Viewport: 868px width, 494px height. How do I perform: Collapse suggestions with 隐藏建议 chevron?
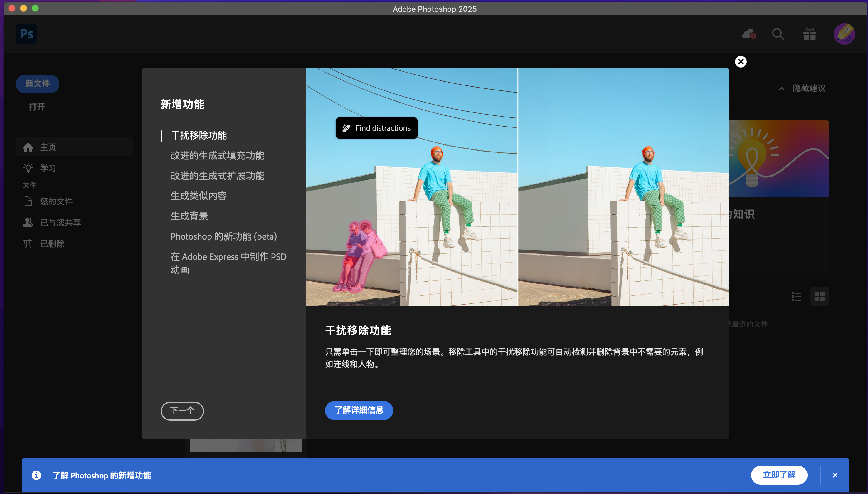[x=781, y=89]
